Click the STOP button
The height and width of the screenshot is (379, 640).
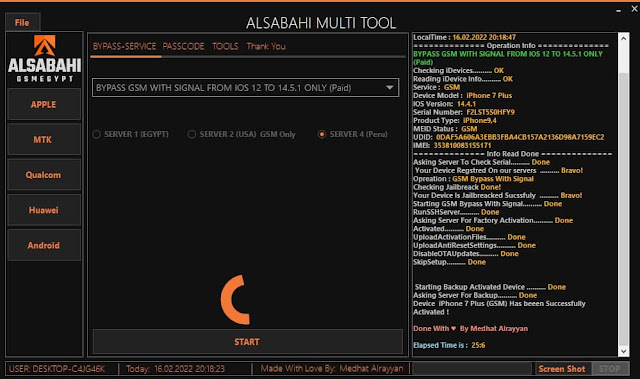(610, 369)
